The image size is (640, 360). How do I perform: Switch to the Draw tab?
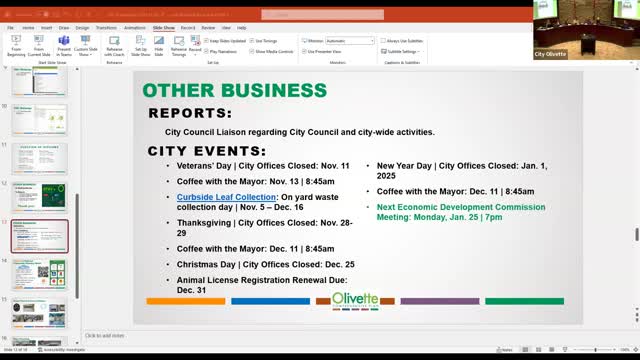[x=64, y=28]
